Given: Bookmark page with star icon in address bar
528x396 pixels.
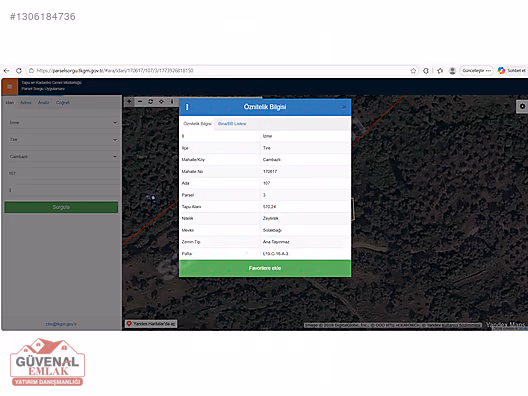Looking at the screenshot, I should pyautogui.click(x=413, y=71).
